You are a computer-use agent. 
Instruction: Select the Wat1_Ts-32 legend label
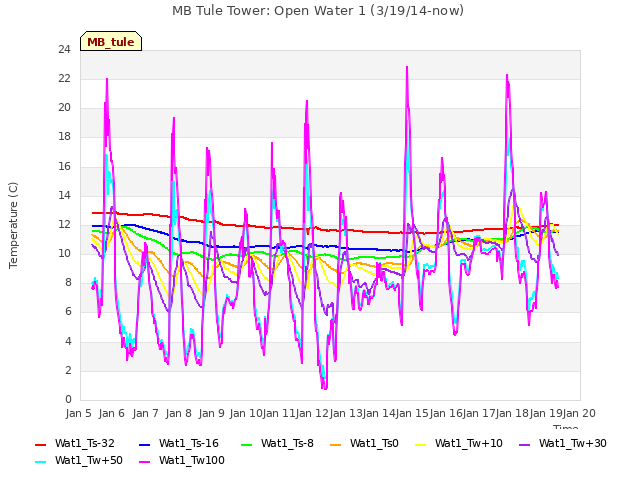point(84,444)
